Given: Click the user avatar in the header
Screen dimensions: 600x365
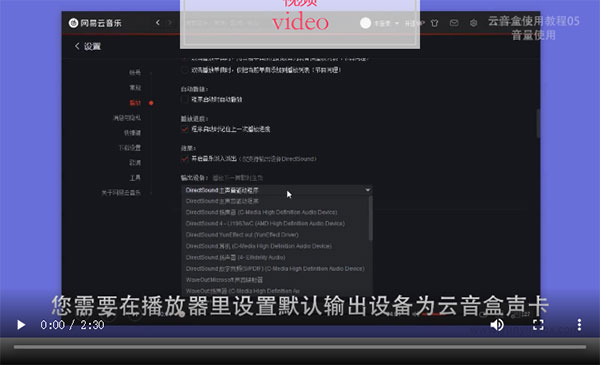Looking at the screenshot, I should coord(365,23).
